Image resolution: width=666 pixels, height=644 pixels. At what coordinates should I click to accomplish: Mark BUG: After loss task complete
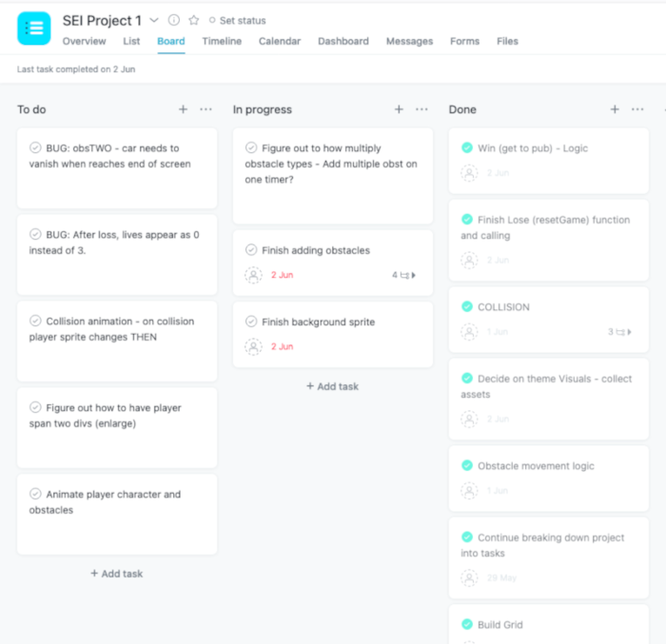point(35,235)
